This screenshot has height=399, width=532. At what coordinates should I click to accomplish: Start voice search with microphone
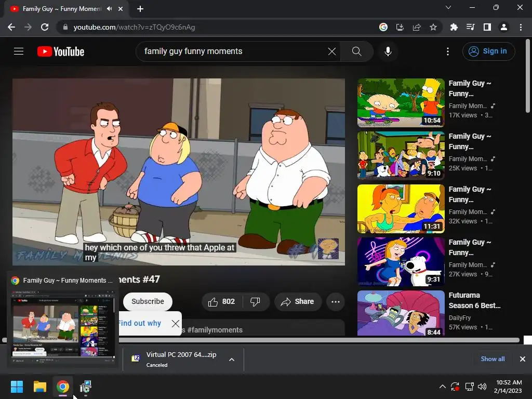(x=388, y=51)
